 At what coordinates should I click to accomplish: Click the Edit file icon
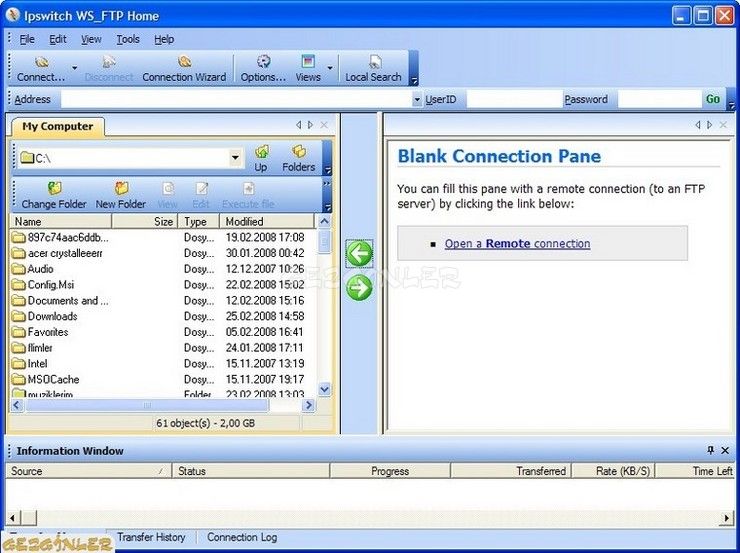(201, 195)
